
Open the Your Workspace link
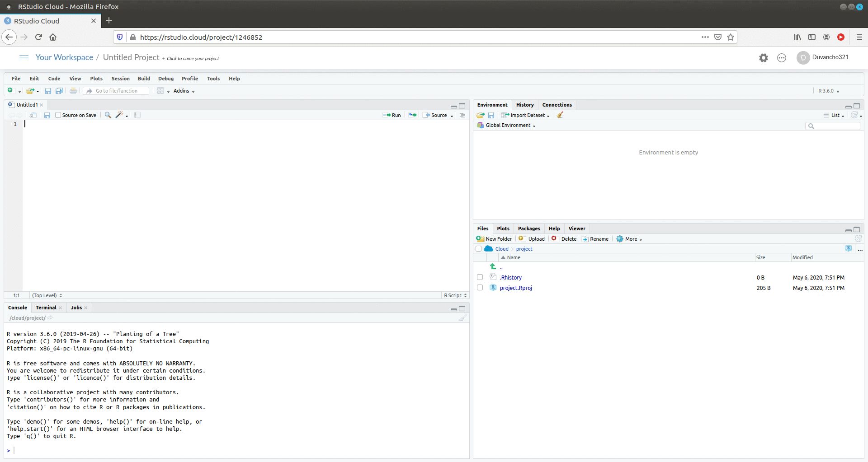(64, 57)
